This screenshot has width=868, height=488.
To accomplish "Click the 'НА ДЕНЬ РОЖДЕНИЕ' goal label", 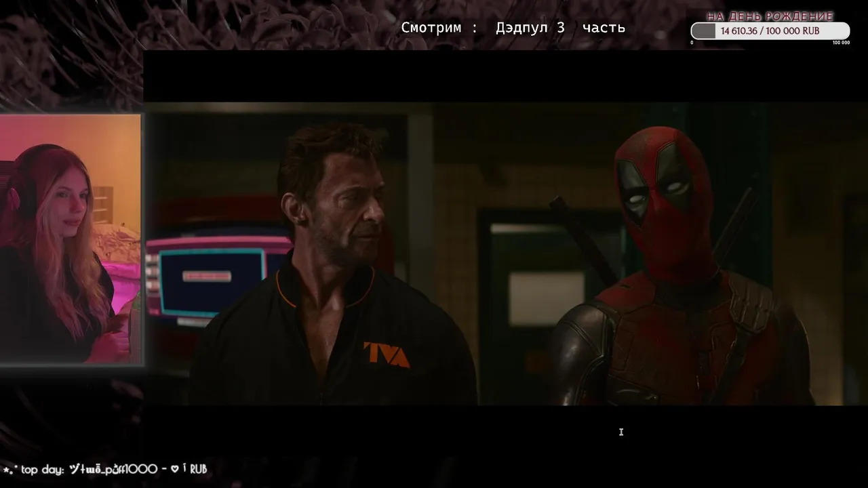I will click(x=770, y=16).
